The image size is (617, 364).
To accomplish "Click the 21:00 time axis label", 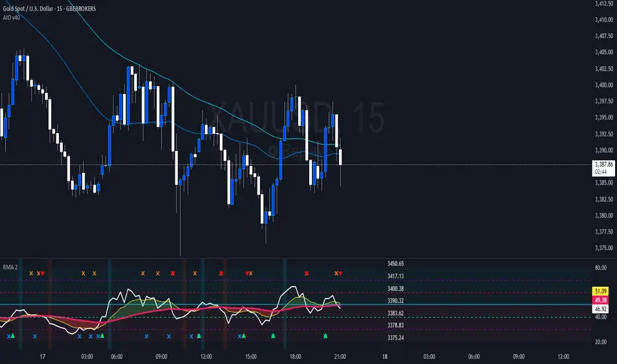I will [x=340, y=357].
